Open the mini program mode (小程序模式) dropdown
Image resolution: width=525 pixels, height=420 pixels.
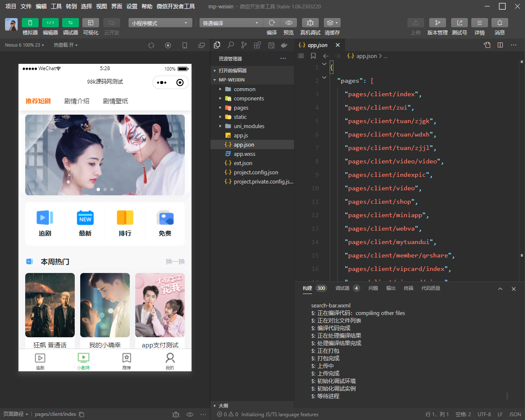pyautogui.click(x=160, y=23)
